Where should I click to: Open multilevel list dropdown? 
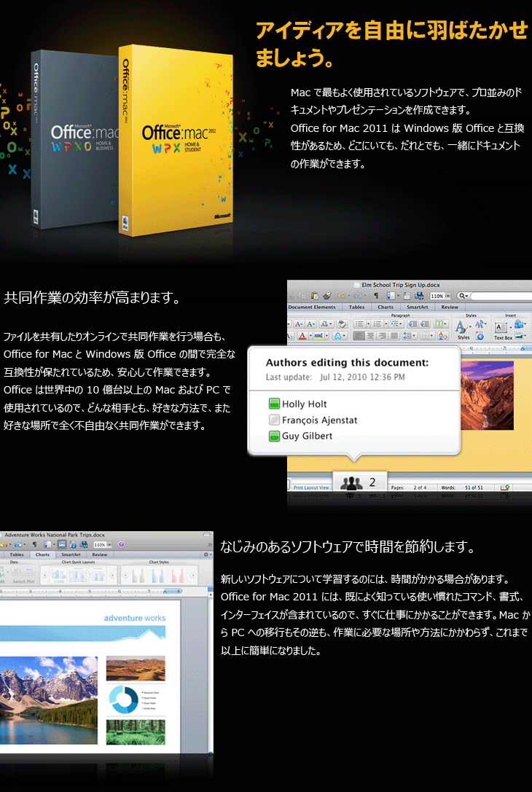(x=396, y=324)
